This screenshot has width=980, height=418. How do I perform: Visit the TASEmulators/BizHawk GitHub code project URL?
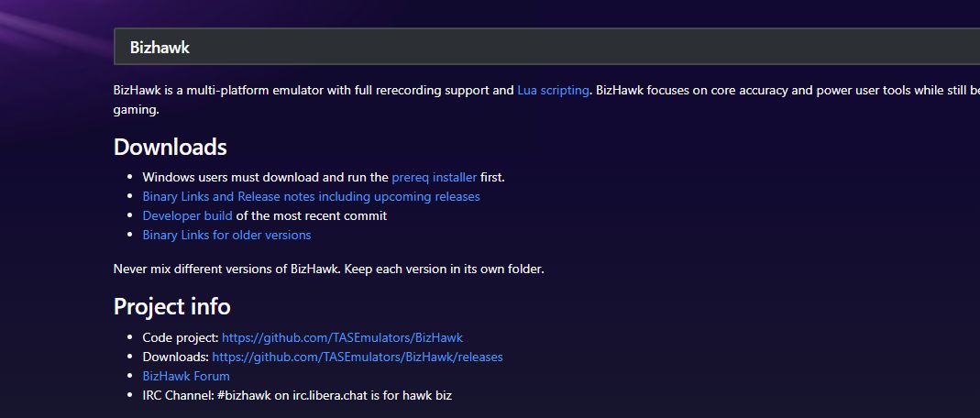(x=343, y=338)
